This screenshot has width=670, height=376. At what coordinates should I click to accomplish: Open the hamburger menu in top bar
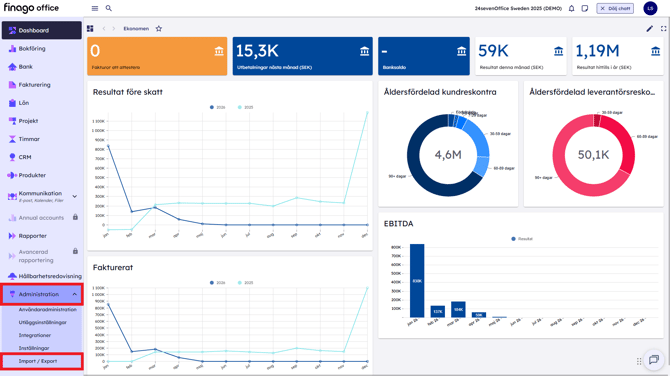coord(95,8)
